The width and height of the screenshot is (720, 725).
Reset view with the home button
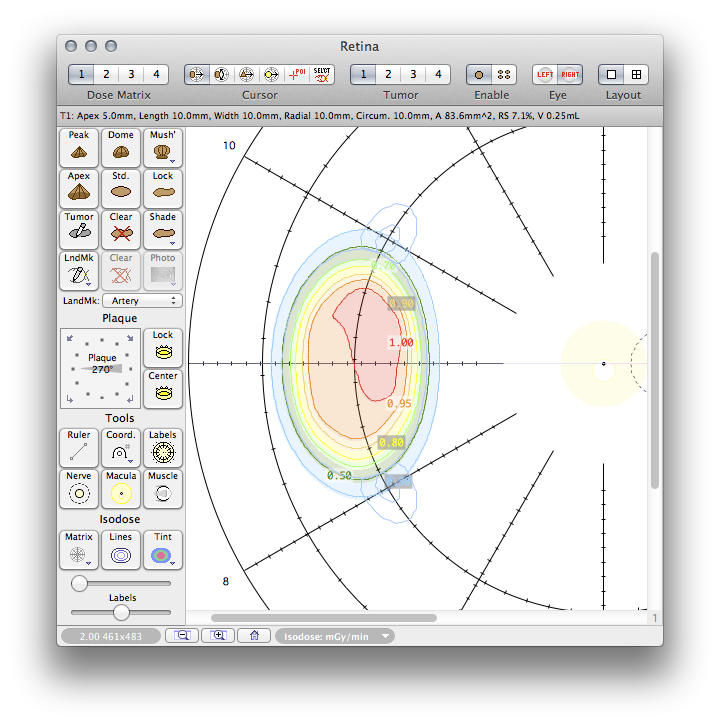point(254,636)
